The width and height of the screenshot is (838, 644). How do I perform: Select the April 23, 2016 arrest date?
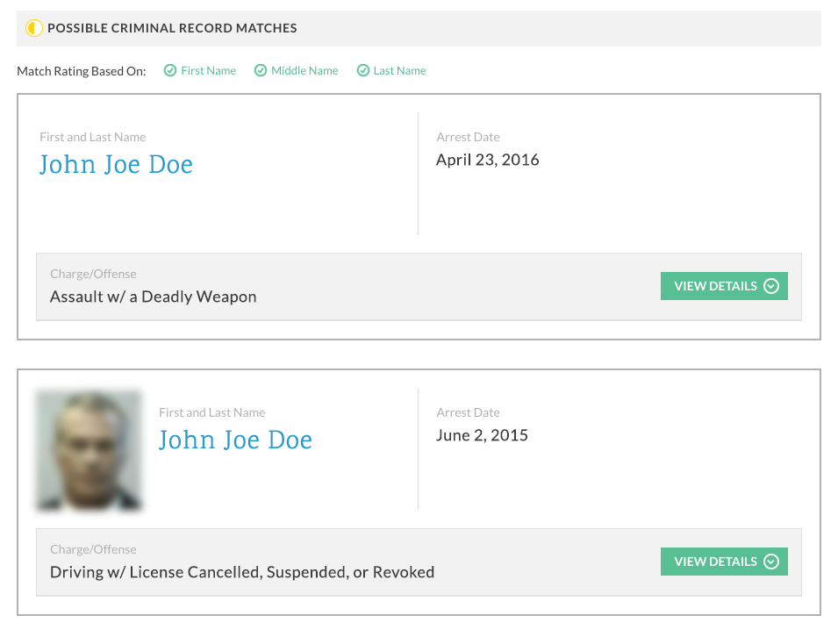point(487,160)
